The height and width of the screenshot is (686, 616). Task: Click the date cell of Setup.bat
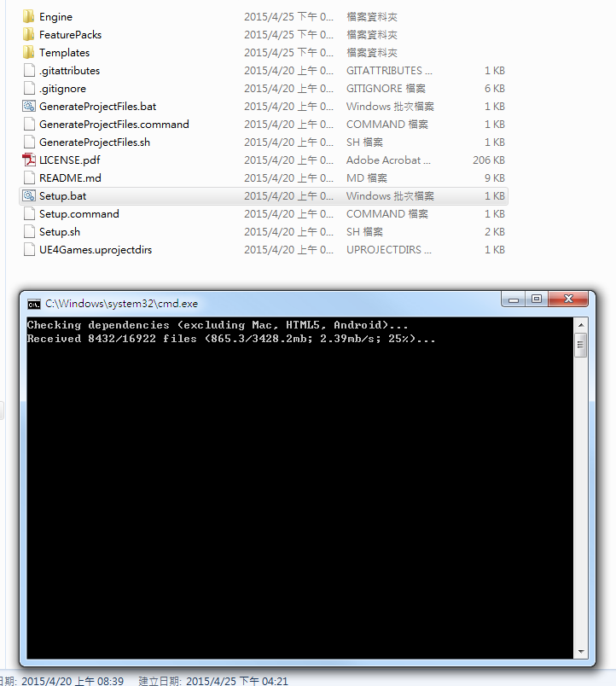click(x=288, y=196)
